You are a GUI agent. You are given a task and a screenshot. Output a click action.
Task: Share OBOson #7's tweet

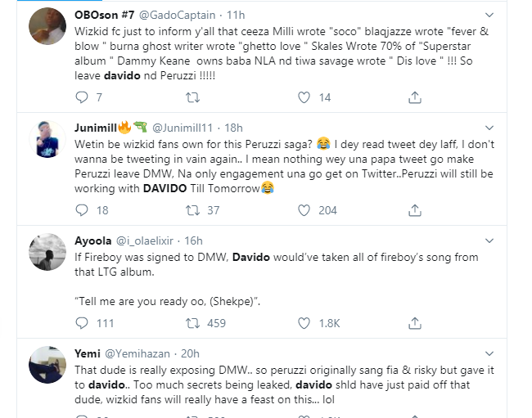[415, 97]
